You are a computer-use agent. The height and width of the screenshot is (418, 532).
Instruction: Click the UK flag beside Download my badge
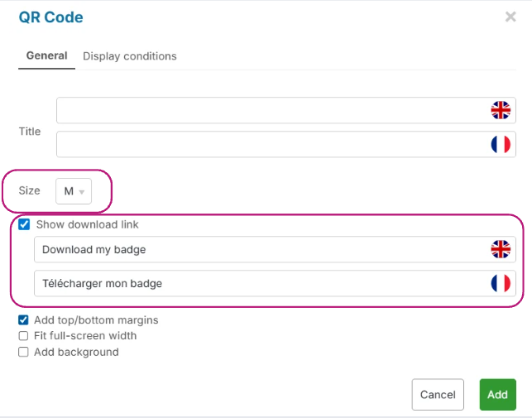click(x=501, y=249)
